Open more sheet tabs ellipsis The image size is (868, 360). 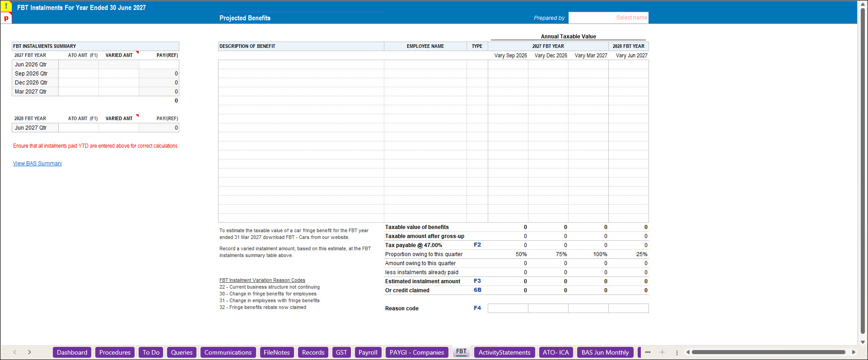pos(648,352)
